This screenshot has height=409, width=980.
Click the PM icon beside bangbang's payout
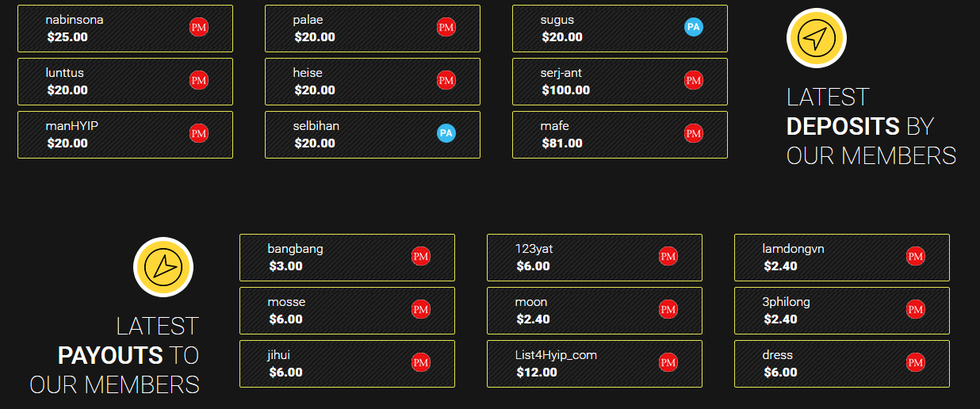421,257
